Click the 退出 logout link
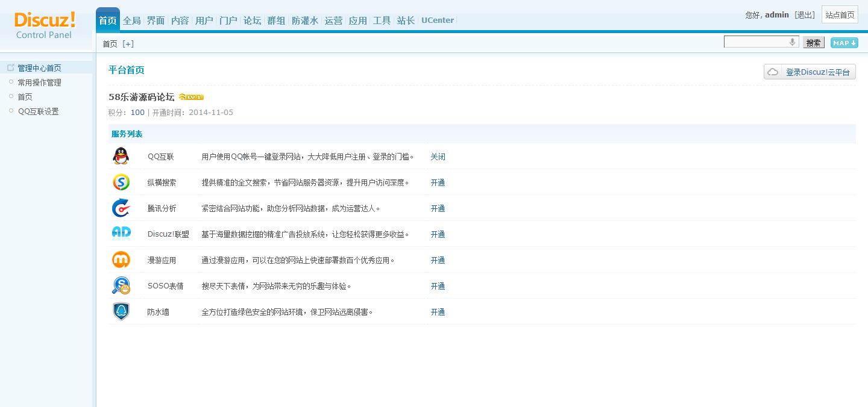Image resolution: width=868 pixels, height=407 pixels. (805, 15)
